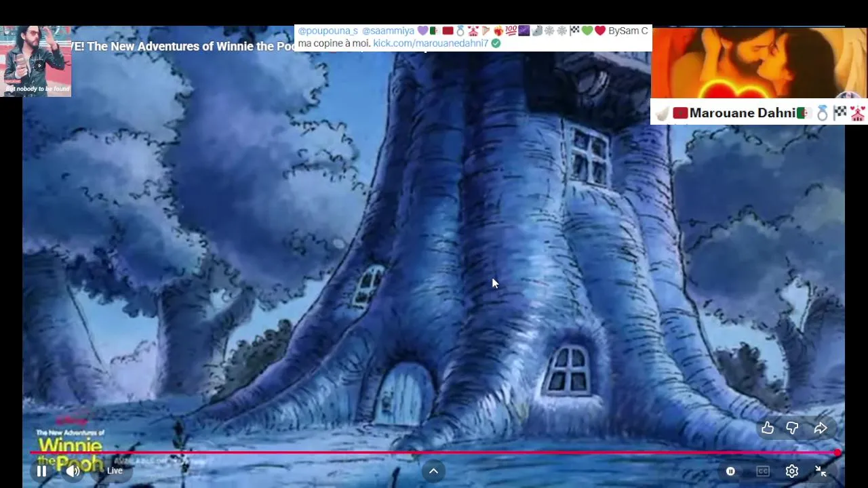868x488 pixels.
Task: Click the @poupouna_s mention
Action: [328, 30]
